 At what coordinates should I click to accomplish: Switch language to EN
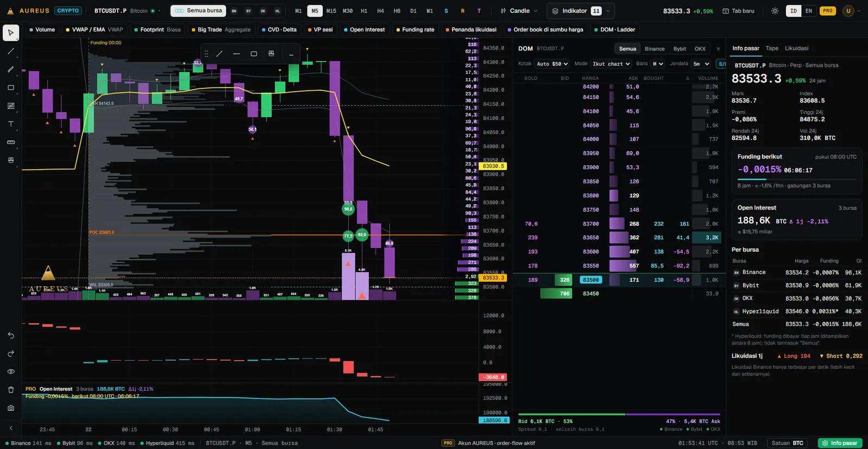(x=808, y=11)
